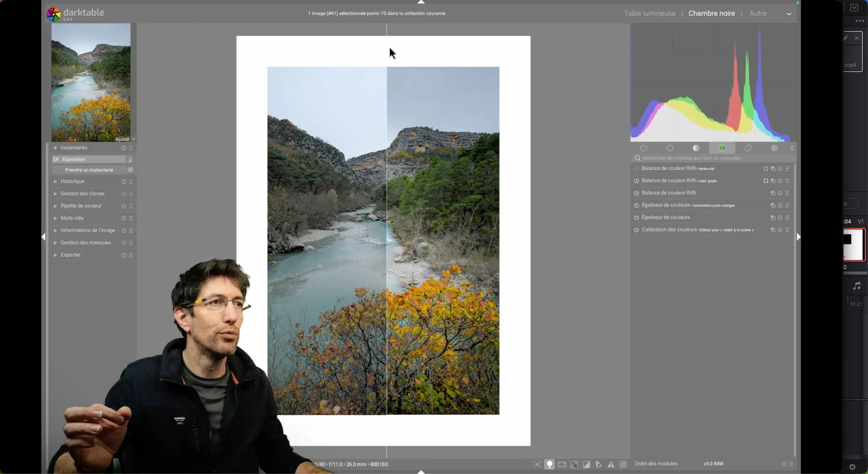Screen dimensions: 868x474
Task: Click the snapshot split divider line on image
Action: [x=386, y=226]
